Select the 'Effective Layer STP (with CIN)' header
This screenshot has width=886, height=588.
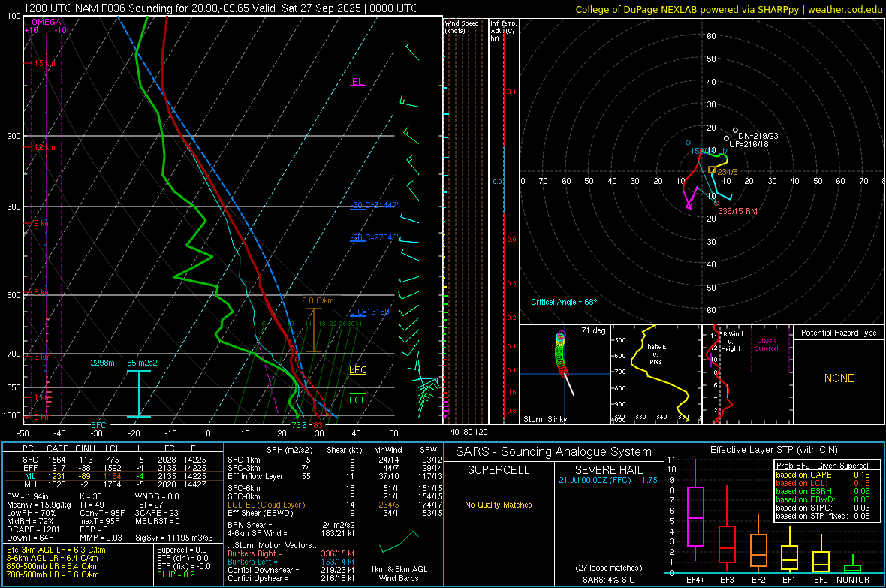point(773,450)
